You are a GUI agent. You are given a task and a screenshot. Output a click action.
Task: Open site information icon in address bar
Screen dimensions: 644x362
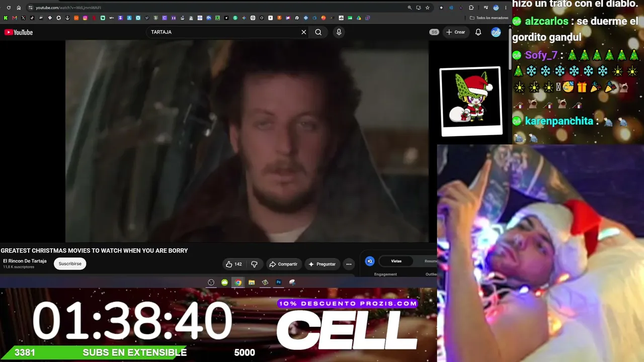pos(30,8)
